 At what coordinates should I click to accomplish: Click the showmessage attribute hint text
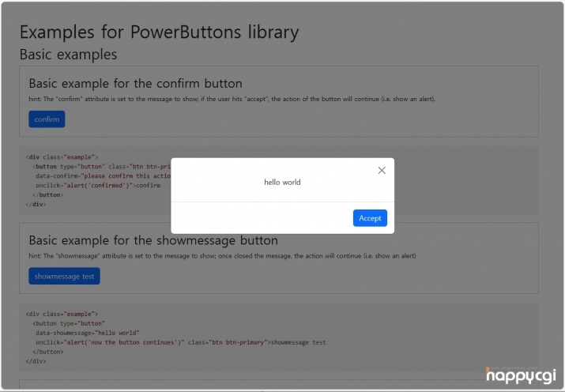click(x=222, y=256)
